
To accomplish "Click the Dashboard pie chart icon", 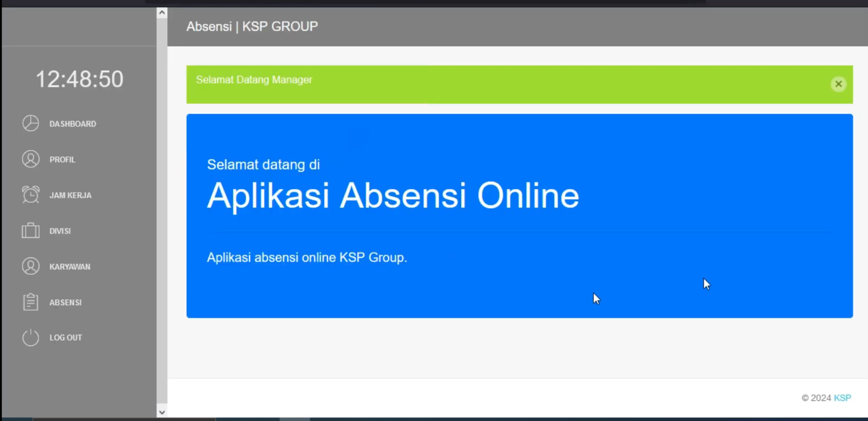I will (31, 123).
